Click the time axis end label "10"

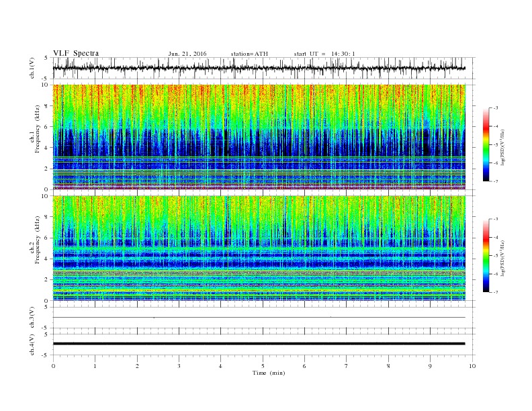(x=472, y=366)
